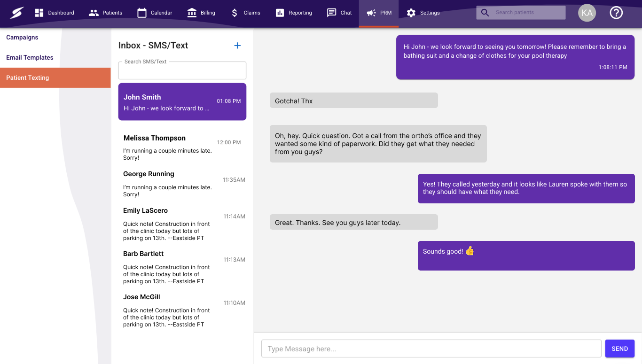
Task: Open Settings using the gear icon
Action: point(411,13)
